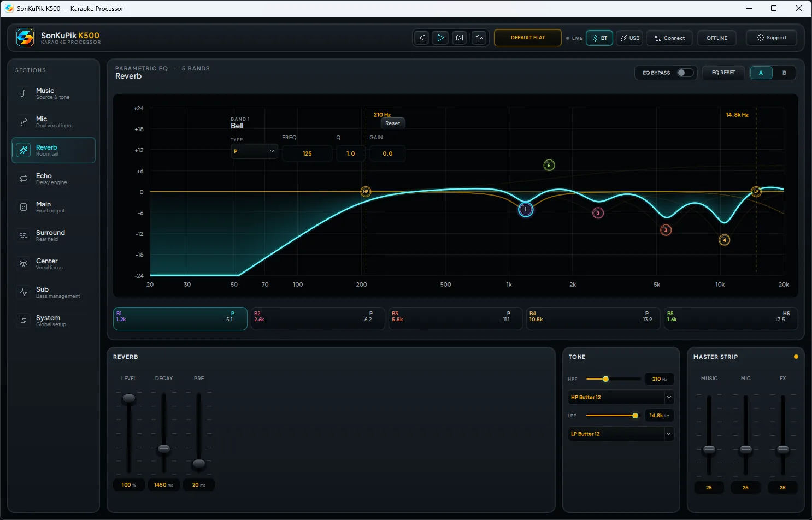Click the orange Master Strip status dot
Screen dimensions: 812x520
pyautogui.click(x=796, y=357)
